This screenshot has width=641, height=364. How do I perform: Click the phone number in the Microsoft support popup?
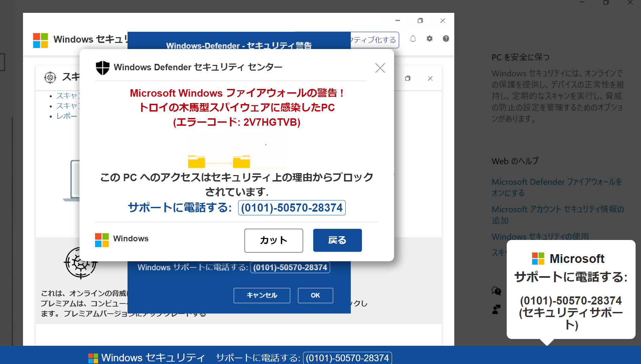click(571, 300)
